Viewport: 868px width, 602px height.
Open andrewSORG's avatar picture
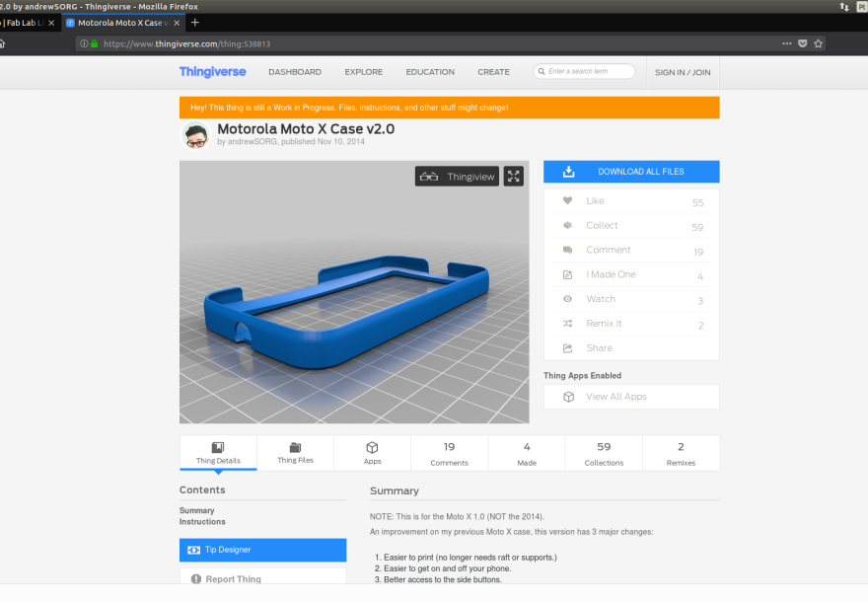196,135
